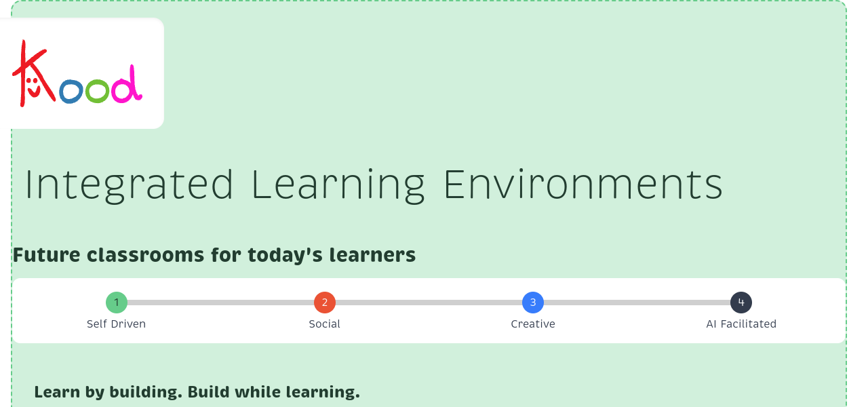The height and width of the screenshot is (407, 868).
Task: Open the Self Driven step label
Action: (x=117, y=324)
